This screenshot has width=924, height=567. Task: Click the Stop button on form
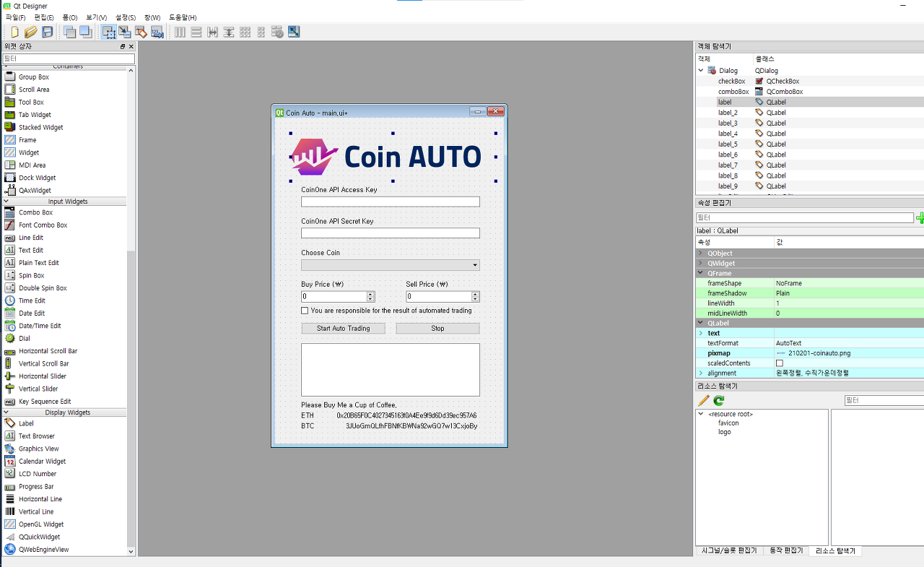[x=437, y=329]
